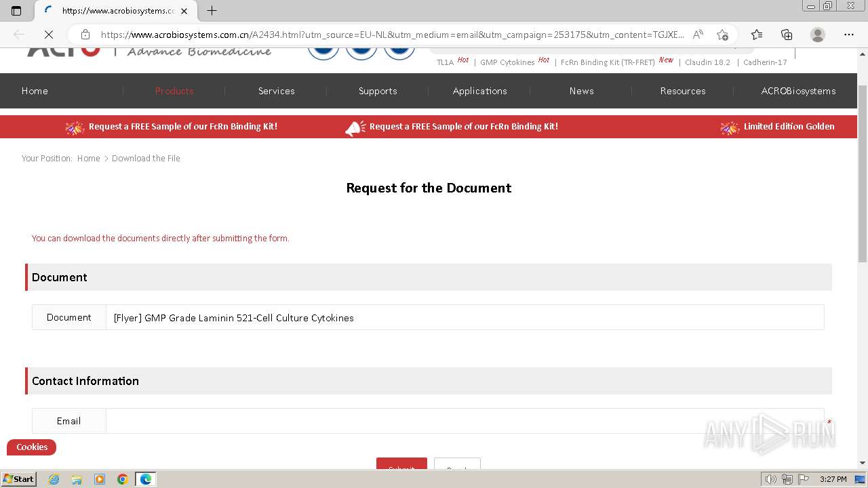868x488 pixels.
Task: Open the Windows Start menu
Action: coord(18,479)
